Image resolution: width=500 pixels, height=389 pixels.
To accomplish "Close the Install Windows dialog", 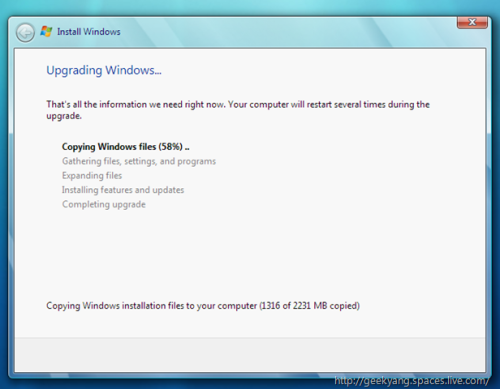I will [x=472, y=22].
